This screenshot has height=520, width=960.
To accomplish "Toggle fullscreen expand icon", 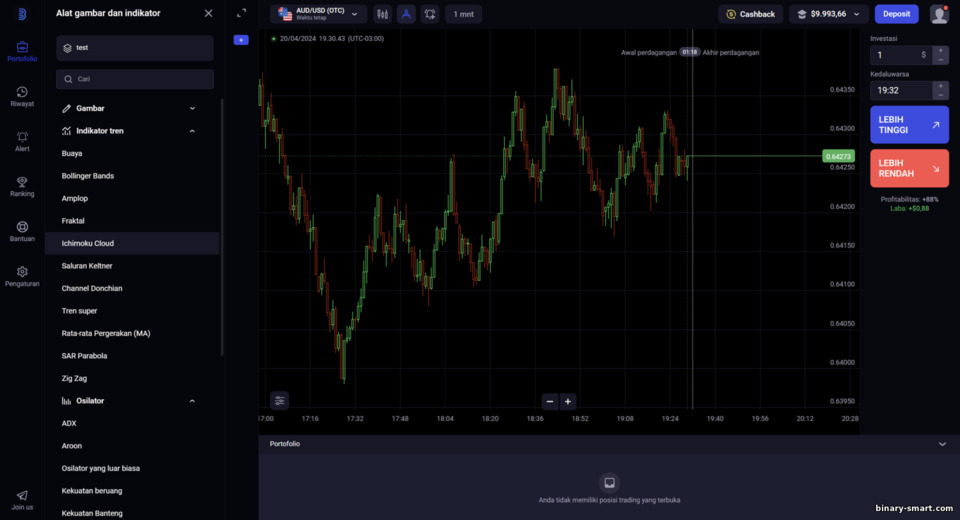I will pyautogui.click(x=241, y=13).
